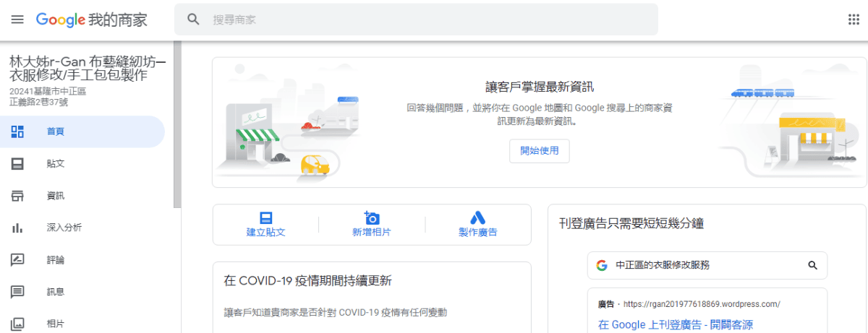Screen dimensions: 868x333
Task: Click the 中正區的衣服修改服務 search box
Action: (x=707, y=265)
